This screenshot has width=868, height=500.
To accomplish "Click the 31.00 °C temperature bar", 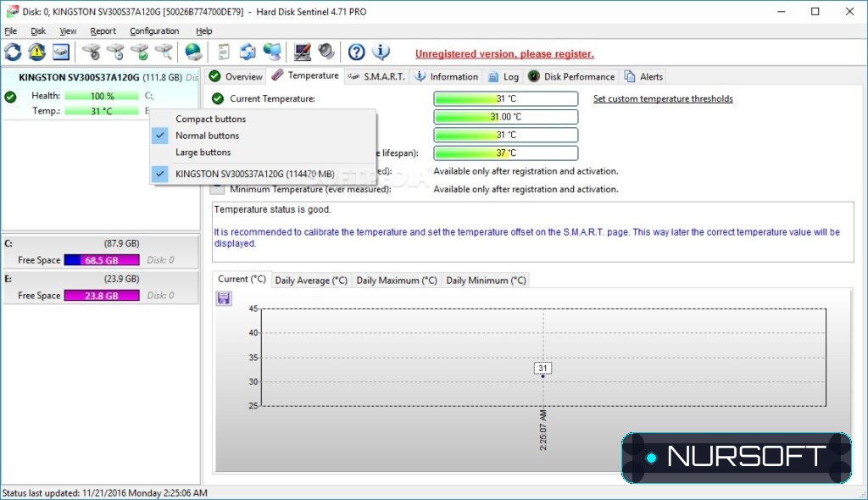I will click(x=506, y=117).
